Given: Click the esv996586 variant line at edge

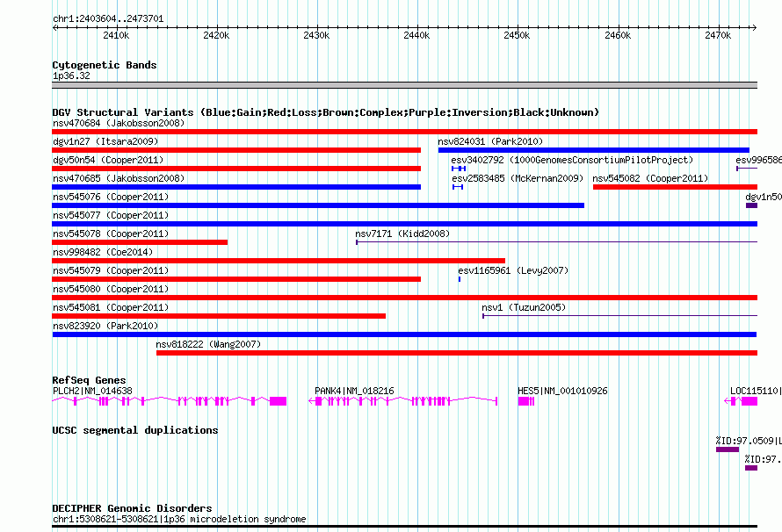Looking at the screenshot, I should click(x=747, y=169).
